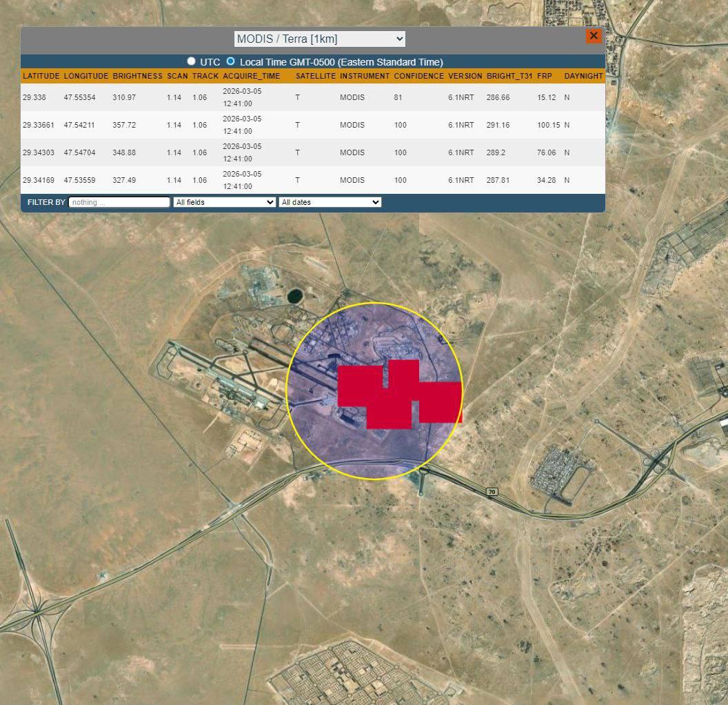Sort the table by FRP column

[x=544, y=76]
